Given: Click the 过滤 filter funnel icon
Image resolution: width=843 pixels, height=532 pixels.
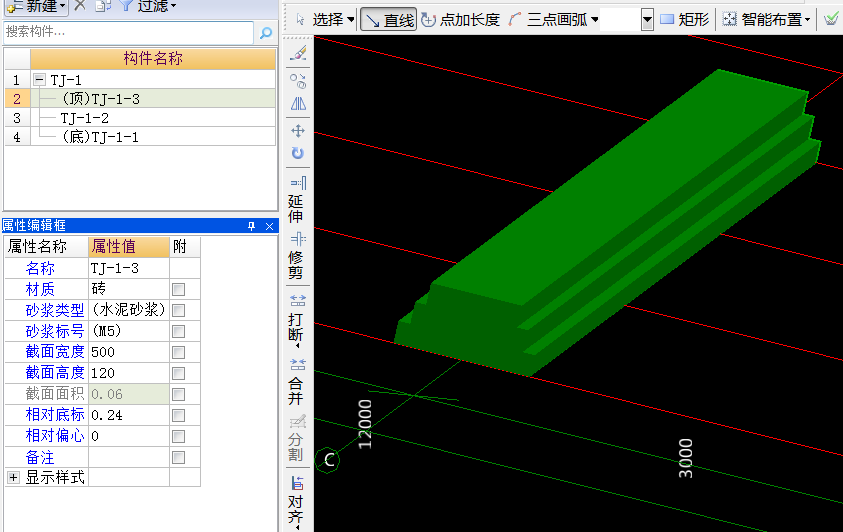Looking at the screenshot, I should coord(126,5).
